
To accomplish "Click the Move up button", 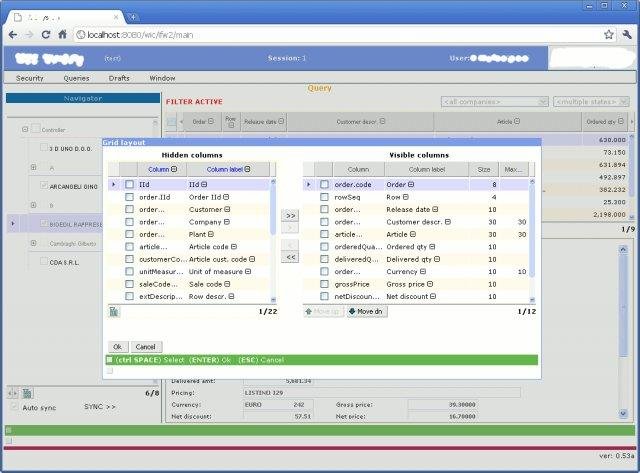I will pos(322,311).
